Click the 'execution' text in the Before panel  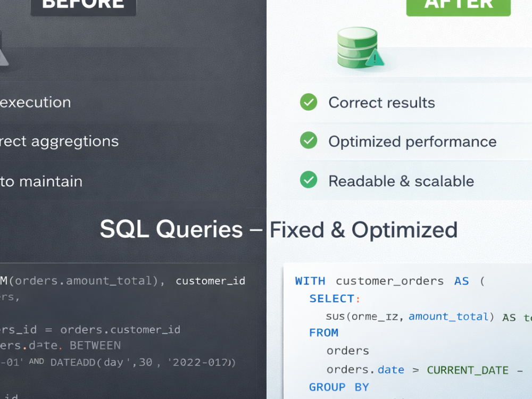[x=35, y=103]
